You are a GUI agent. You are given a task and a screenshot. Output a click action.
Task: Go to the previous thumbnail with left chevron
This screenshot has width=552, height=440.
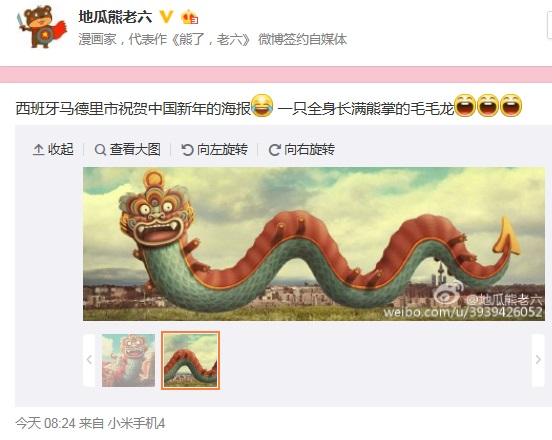pyautogui.click(x=89, y=360)
